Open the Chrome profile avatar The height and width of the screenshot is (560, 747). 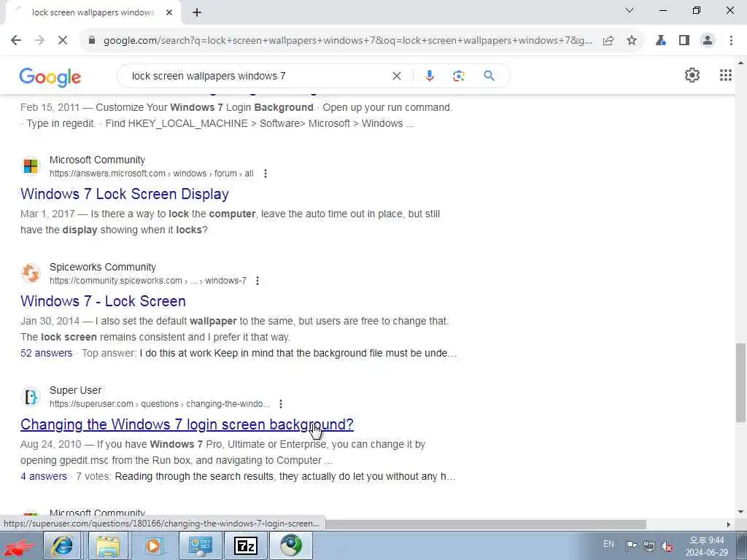pos(708,41)
